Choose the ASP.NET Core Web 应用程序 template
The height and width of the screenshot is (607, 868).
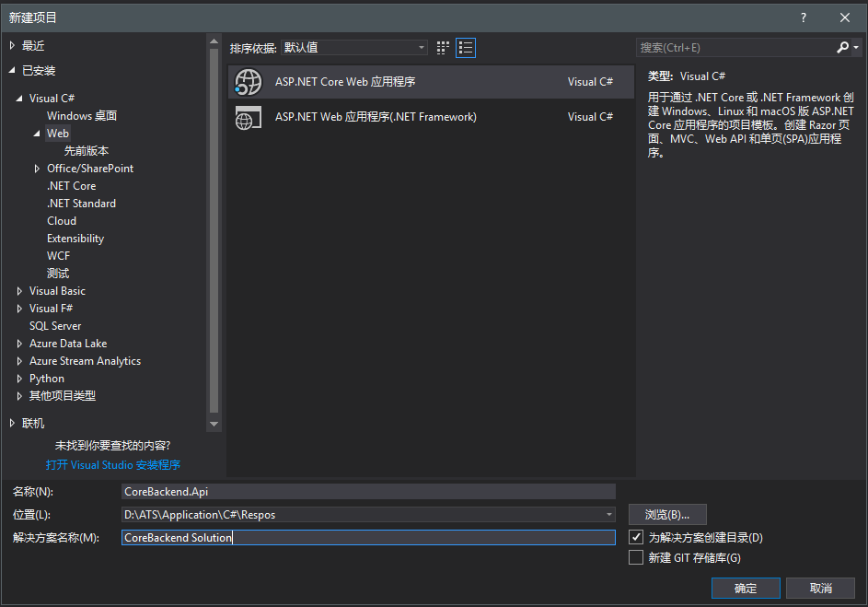point(431,82)
